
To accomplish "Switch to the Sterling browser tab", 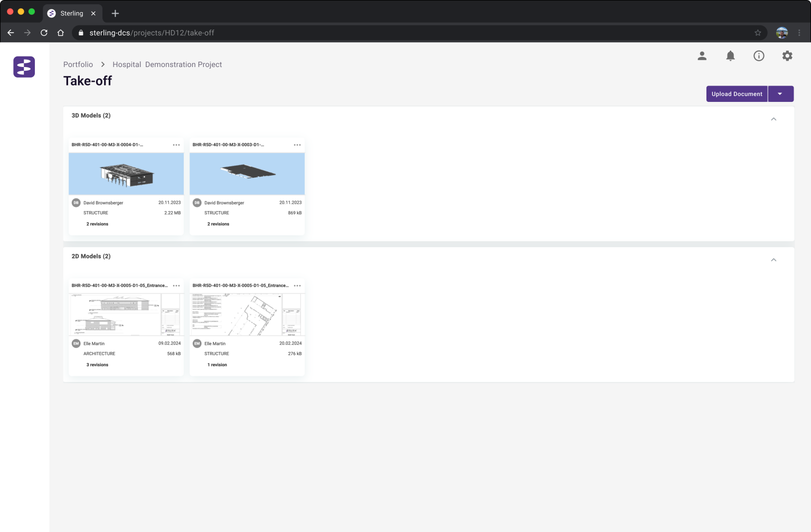I will coord(71,13).
